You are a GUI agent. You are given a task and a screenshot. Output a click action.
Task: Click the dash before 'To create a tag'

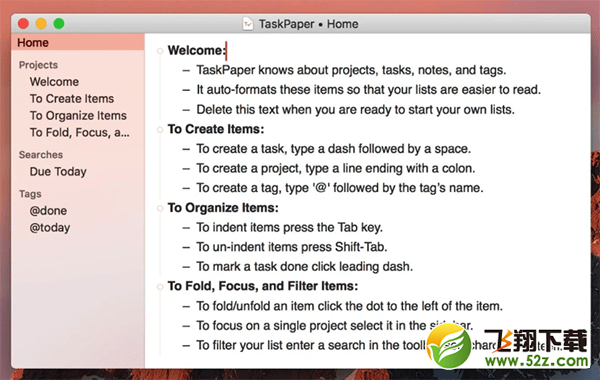[186, 188]
